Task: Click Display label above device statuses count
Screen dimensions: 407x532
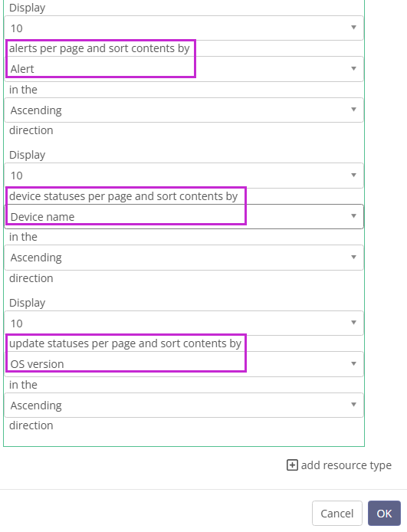Action: point(27,155)
